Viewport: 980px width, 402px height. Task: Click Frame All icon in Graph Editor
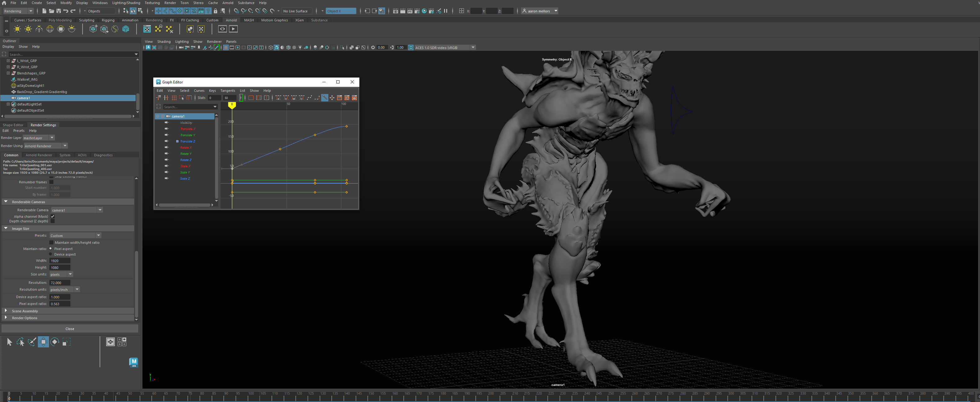(251, 98)
